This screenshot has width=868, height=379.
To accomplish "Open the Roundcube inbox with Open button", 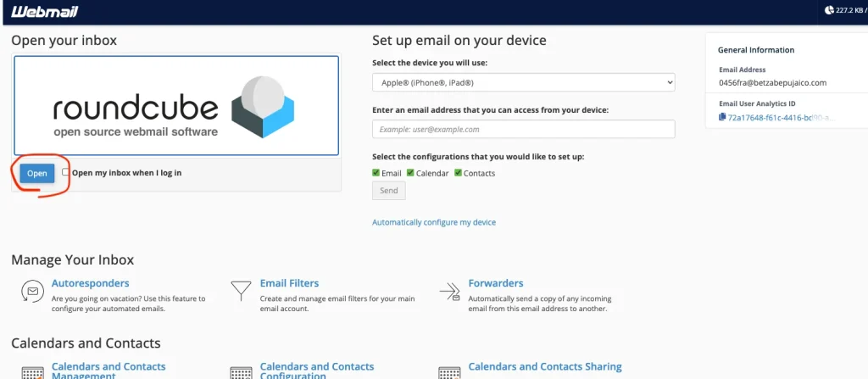I will (x=37, y=174).
